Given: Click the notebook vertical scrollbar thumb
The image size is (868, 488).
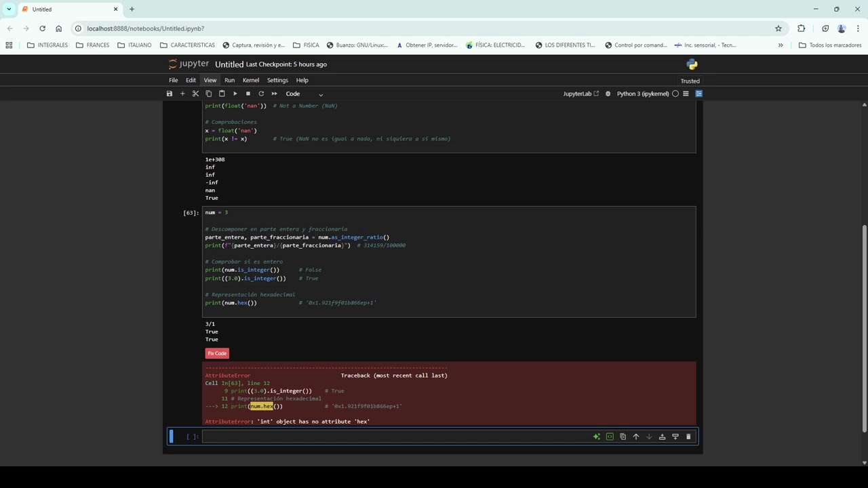Looking at the screenshot, I should point(864,328).
